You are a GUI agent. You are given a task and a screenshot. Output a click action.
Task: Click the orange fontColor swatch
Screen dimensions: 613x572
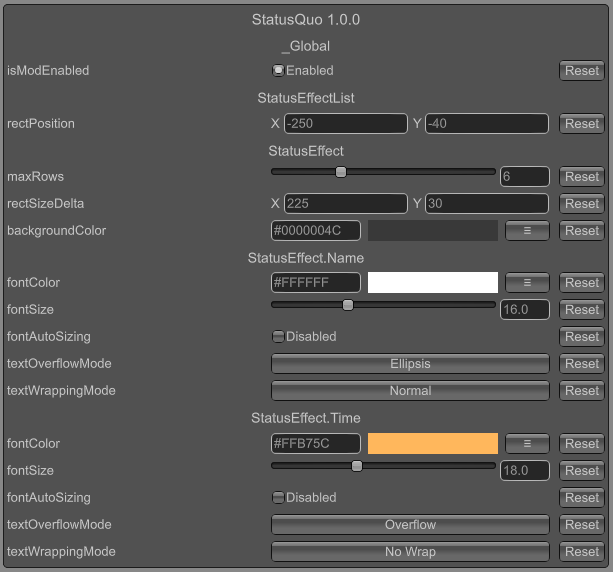(x=433, y=444)
